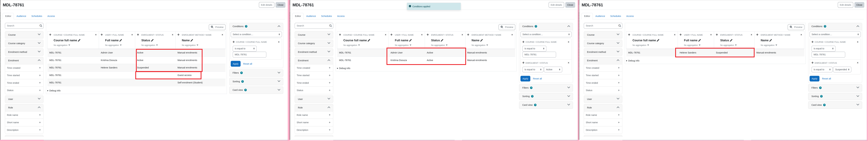
Task: Edit Full name column heading in first screenshot
Action: 121,40
